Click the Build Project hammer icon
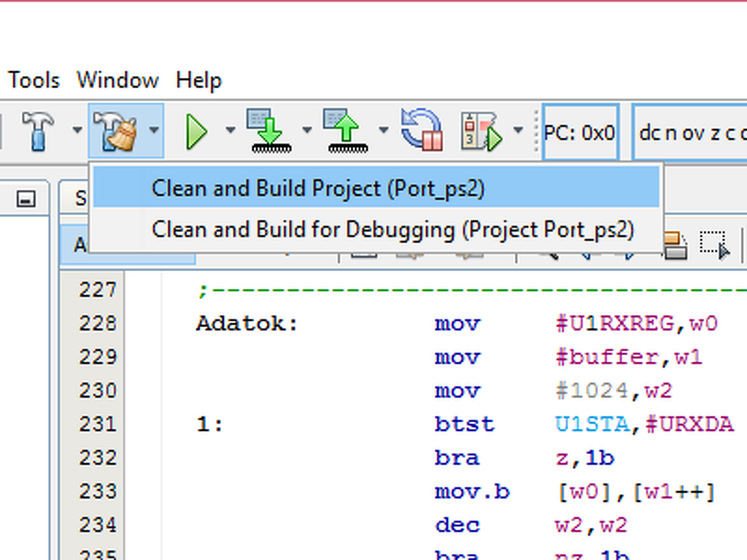The image size is (747, 560). (x=38, y=131)
